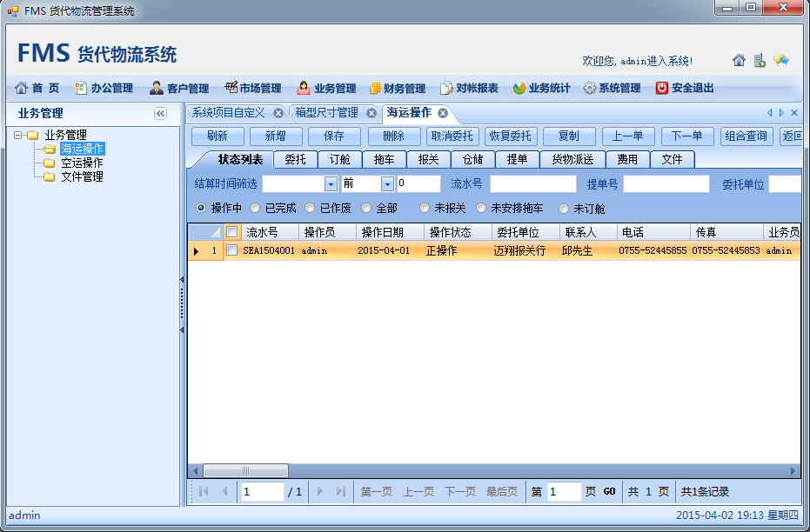Collapse the 业务管理 tree root node
810x532 pixels.
coord(18,135)
